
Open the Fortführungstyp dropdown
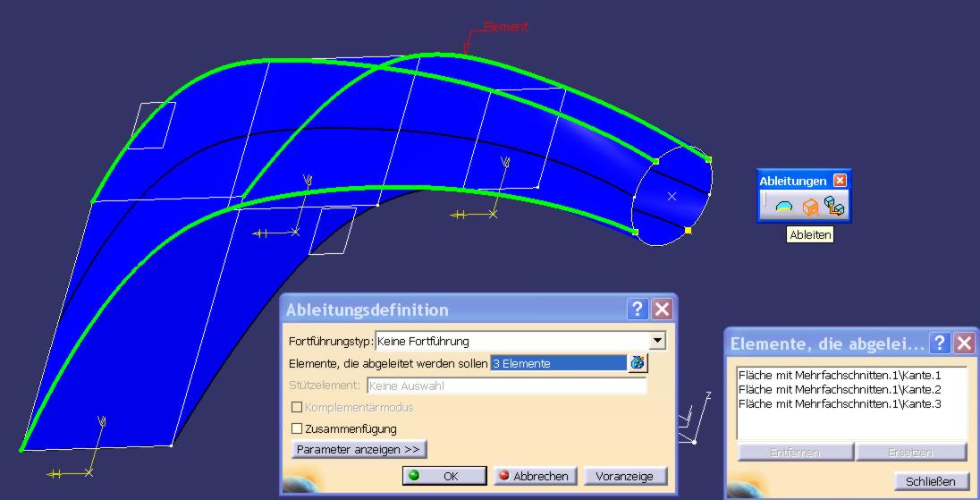(657, 341)
